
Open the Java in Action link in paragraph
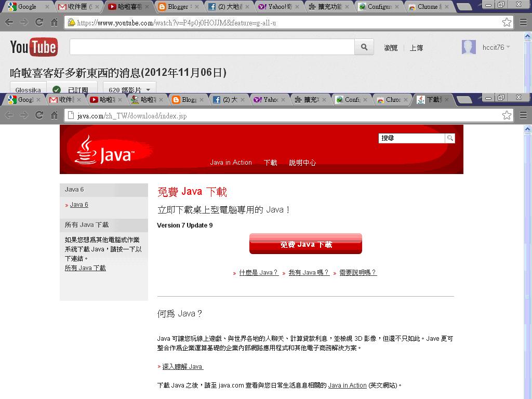(x=348, y=385)
